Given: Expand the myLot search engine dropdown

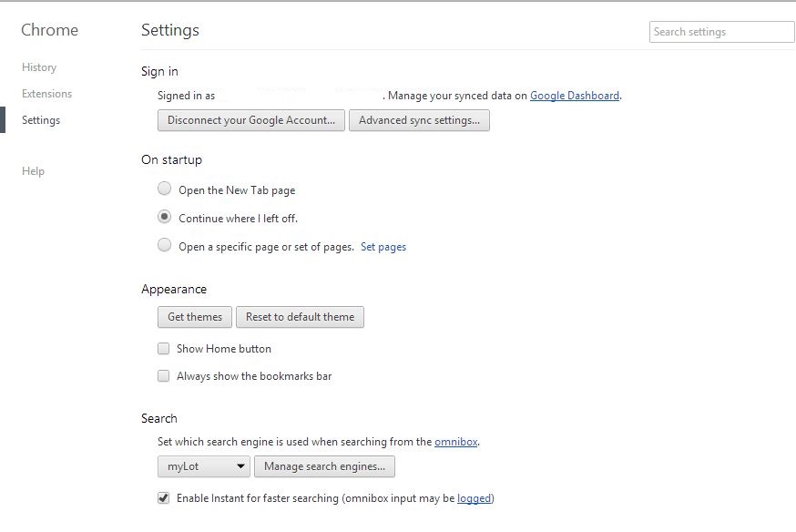Looking at the screenshot, I should (204, 466).
